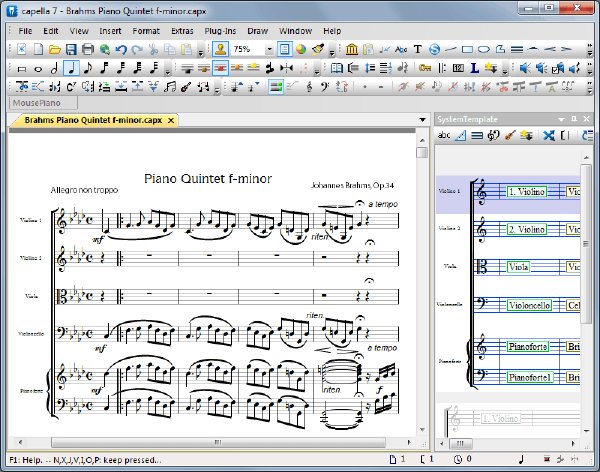This screenshot has width=600, height=472.
Task: Insert a crescendo hairpin
Action: click(x=550, y=49)
